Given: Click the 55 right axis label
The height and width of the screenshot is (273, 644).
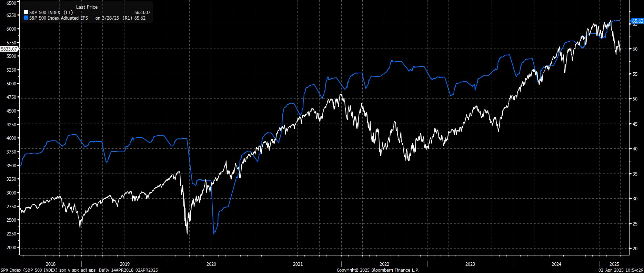Looking at the screenshot, I should coord(635,74).
